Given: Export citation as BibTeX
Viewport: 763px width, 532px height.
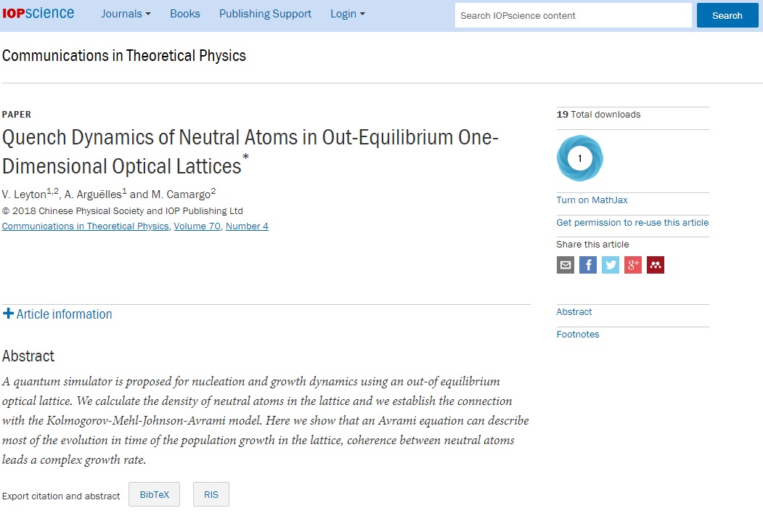Looking at the screenshot, I should [x=154, y=495].
